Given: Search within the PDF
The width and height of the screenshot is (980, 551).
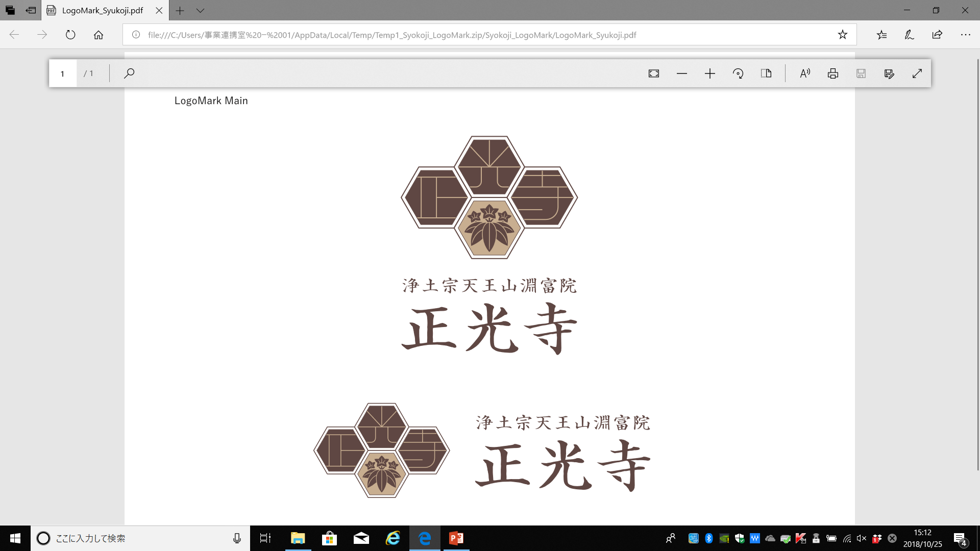Looking at the screenshot, I should coord(129,73).
